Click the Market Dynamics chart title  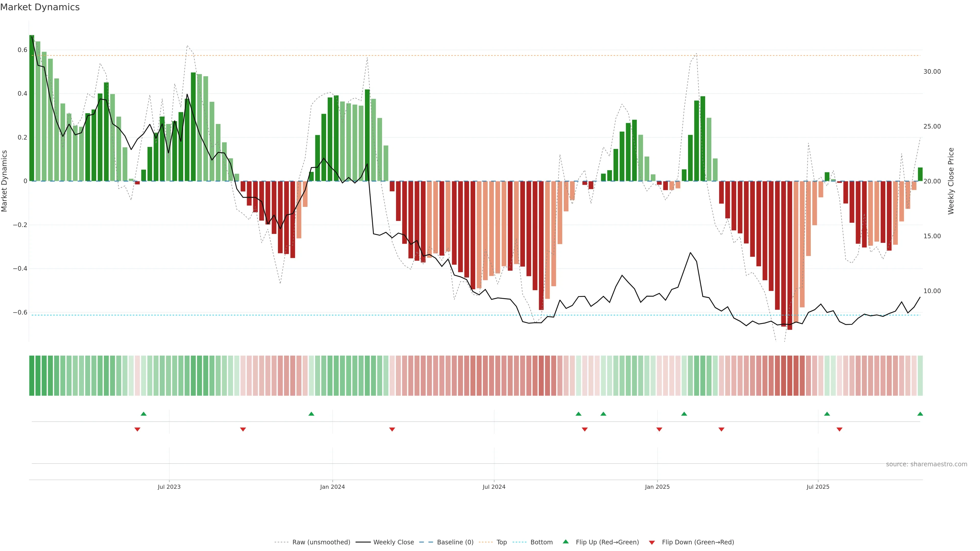pos(40,7)
